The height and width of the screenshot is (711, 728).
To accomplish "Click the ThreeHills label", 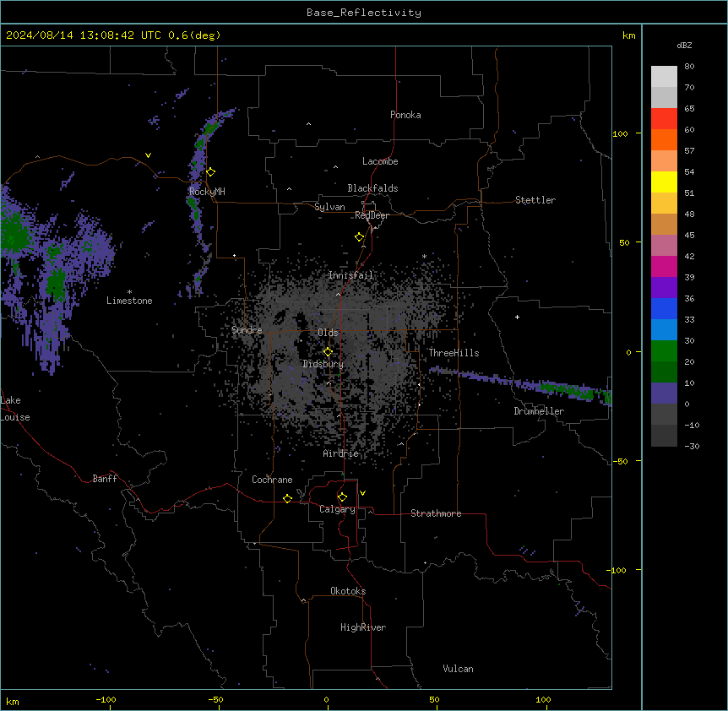I will pyautogui.click(x=454, y=353).
